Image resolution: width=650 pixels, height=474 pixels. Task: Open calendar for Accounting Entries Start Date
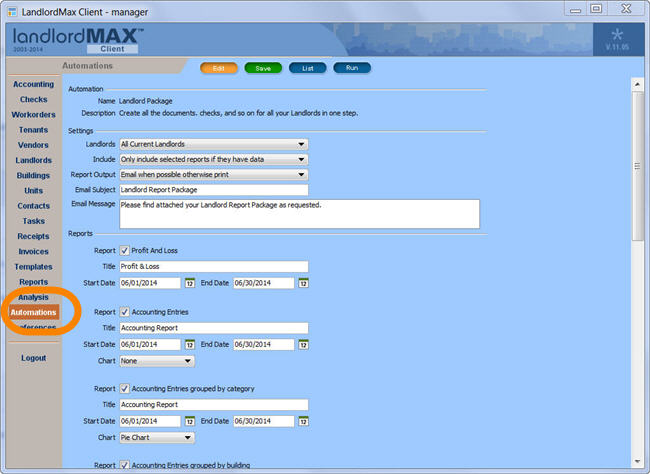tap(189, 345)
